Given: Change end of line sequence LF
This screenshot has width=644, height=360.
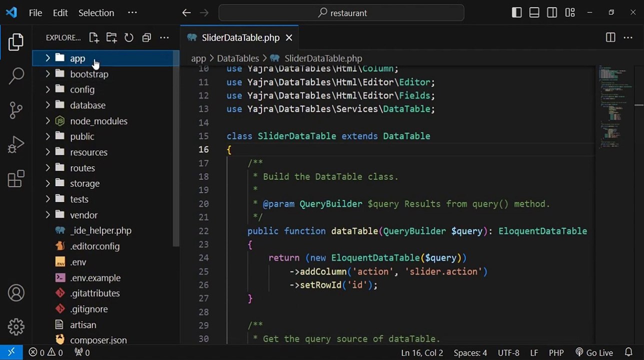Looking at the screenshot, I should [x=534, y=352].
